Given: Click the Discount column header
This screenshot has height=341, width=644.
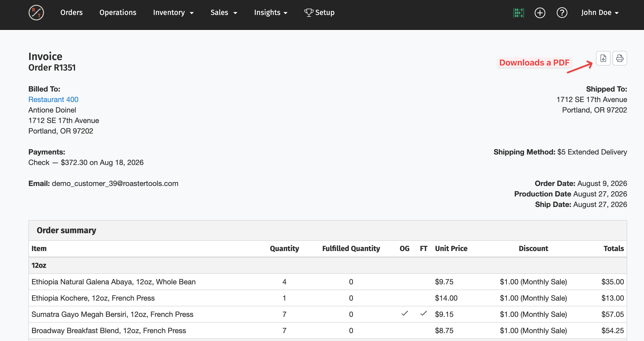Looking at the screenshot, I should (x=533, y=249).
